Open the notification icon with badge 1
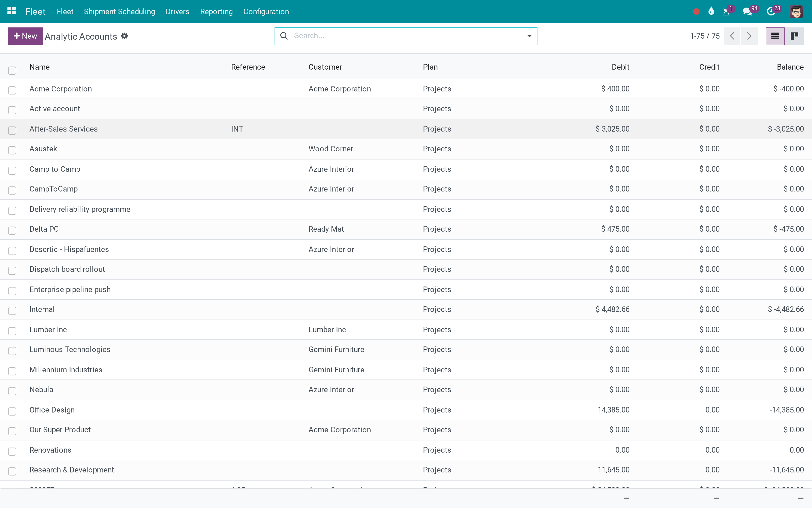This screenshot has width=812, height=508. point(726,11)
